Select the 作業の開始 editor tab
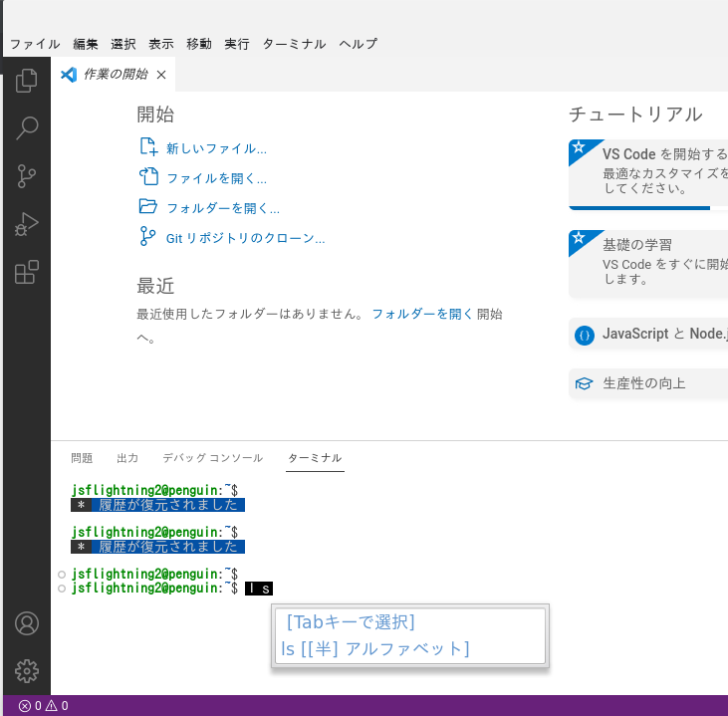Screen dimensions: 728x716 (x=114, y=75)
